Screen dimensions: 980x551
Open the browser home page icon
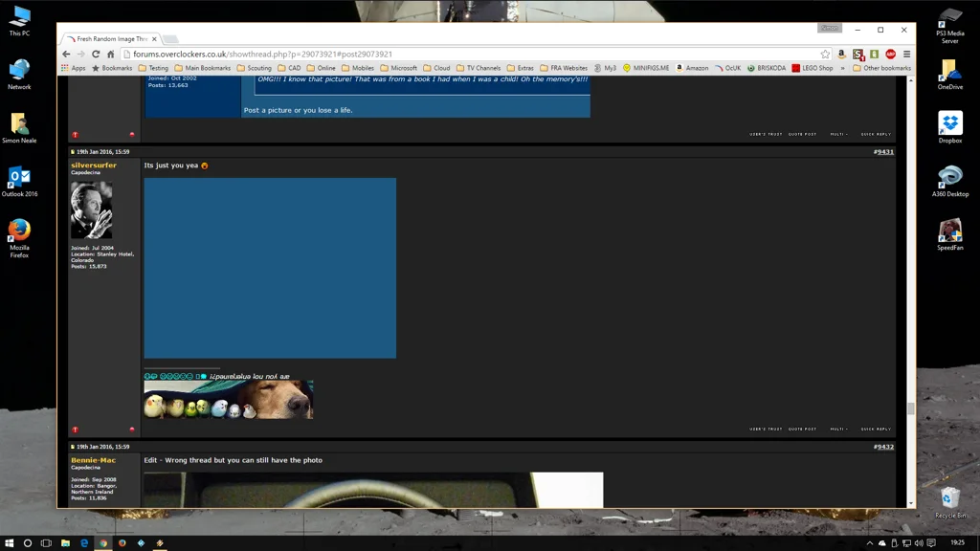click(x=111, y=55)
